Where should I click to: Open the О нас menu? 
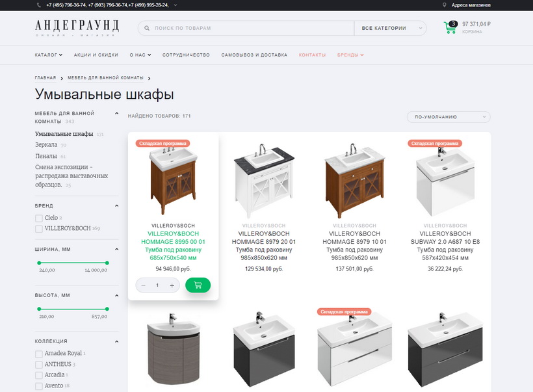coord(140,55)
